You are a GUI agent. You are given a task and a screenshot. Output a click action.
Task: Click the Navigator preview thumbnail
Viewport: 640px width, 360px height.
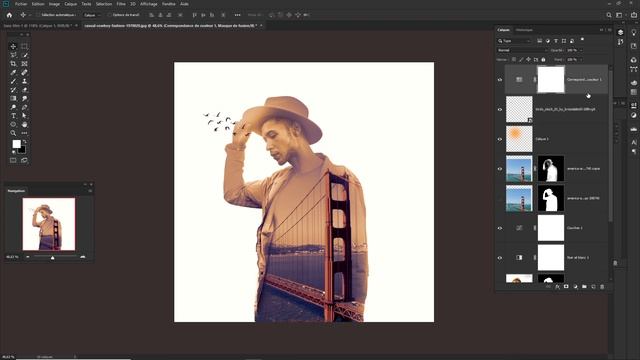point(49,224)
